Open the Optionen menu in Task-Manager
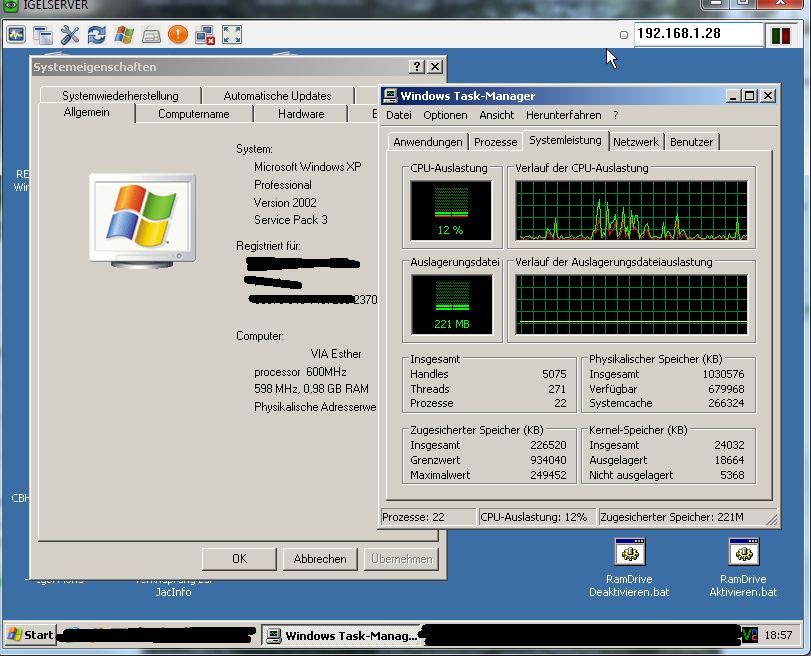 click(x=445, y=115)
